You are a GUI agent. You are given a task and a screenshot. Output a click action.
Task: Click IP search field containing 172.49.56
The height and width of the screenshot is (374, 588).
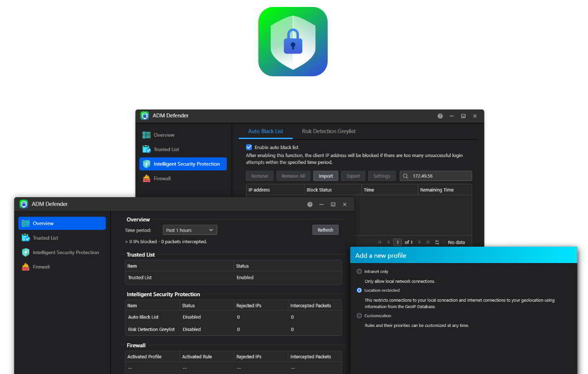(436, 176)
